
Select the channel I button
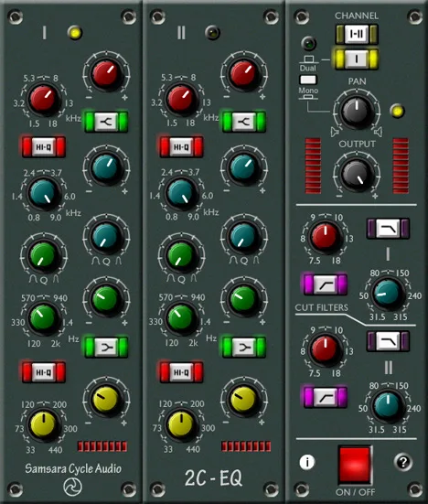pyautogui.click(x=357, y=59)
